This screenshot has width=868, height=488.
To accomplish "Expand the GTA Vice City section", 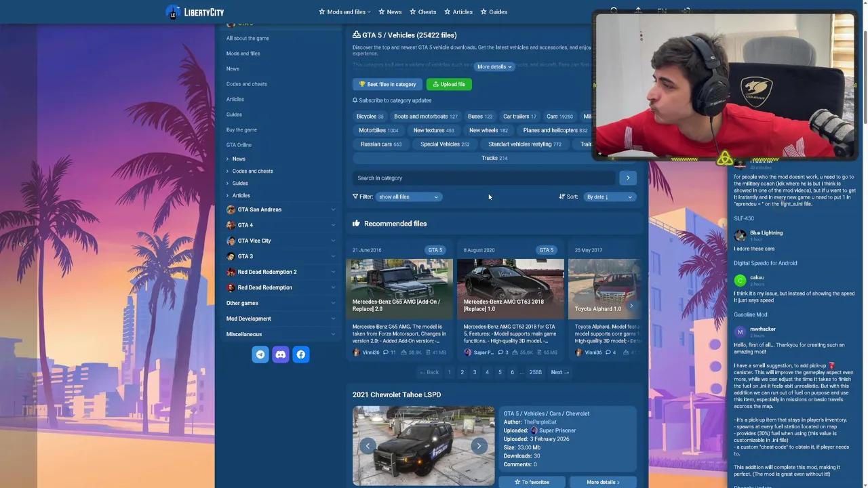I will click(333, 241).
